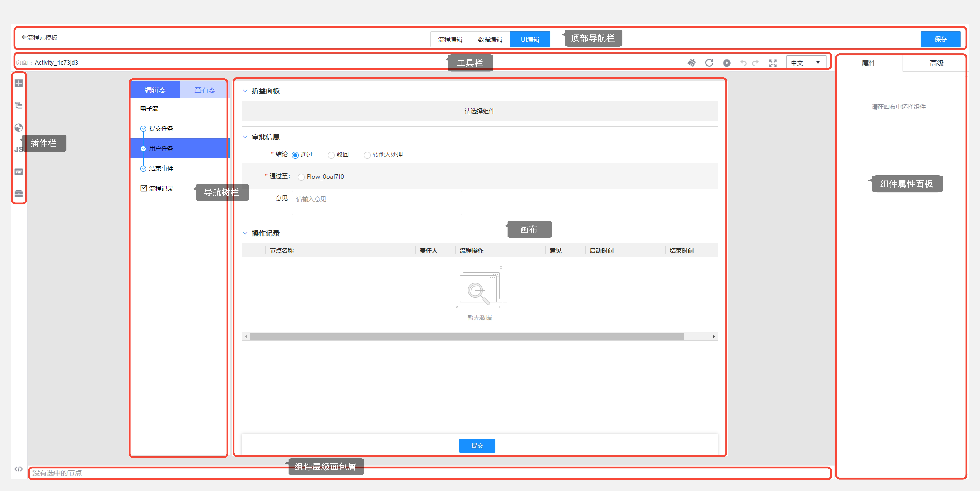The width and height of the screenshot is (980, 491).
Task: Click the 结束时间 column header
Action: 682,251
